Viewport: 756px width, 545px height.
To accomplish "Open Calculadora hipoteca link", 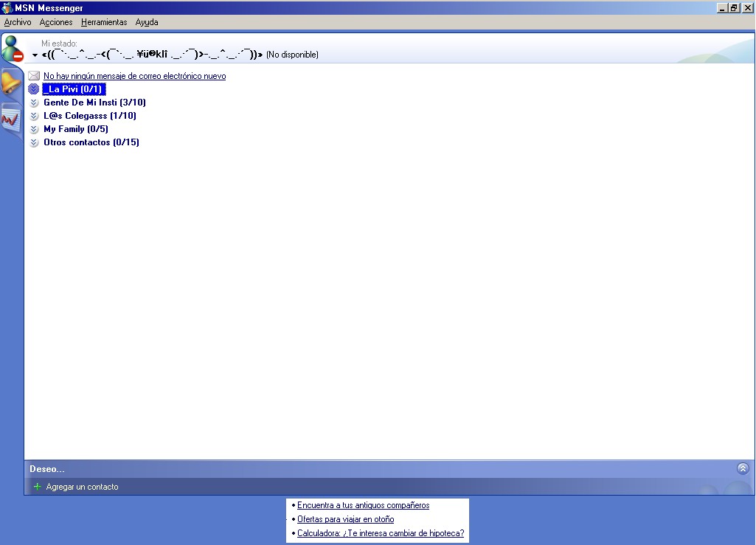I will (x=381, y=533).
